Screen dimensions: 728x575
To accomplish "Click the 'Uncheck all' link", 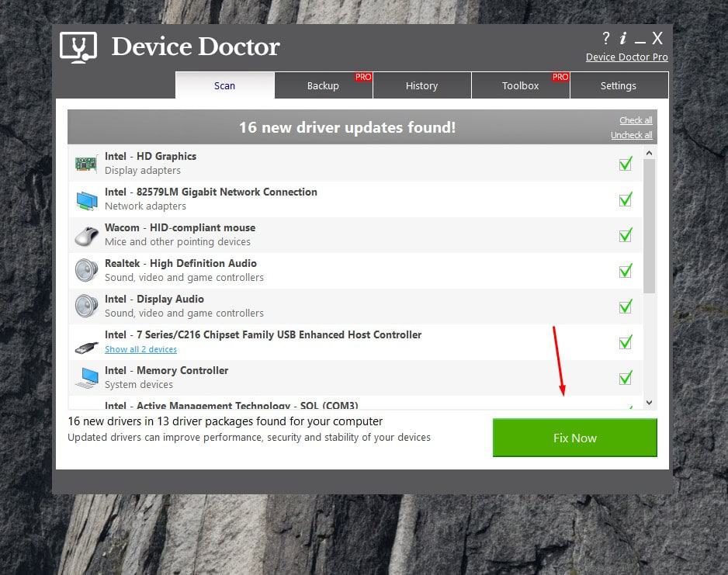I will tap(631, 135).
